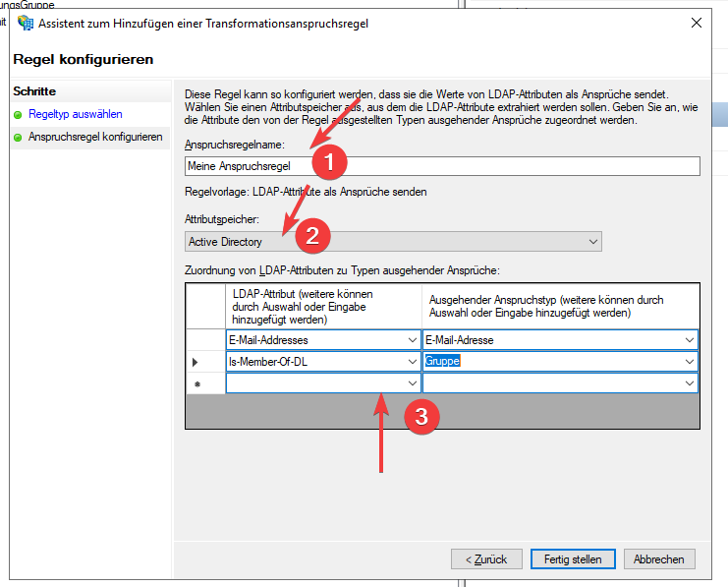Go to Regeltyp auswählen step
This screenshot has height=587, width=728.
(x=76, y=115)
